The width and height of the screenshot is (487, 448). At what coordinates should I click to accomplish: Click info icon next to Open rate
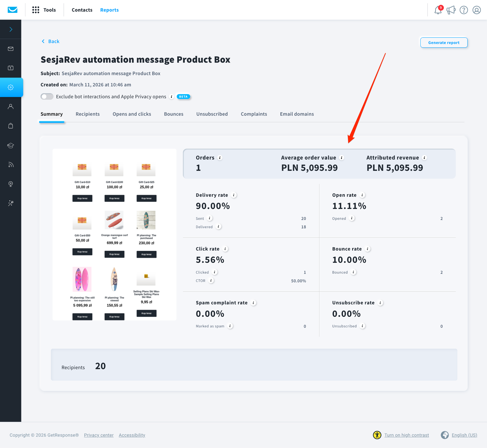coord(362,195)
